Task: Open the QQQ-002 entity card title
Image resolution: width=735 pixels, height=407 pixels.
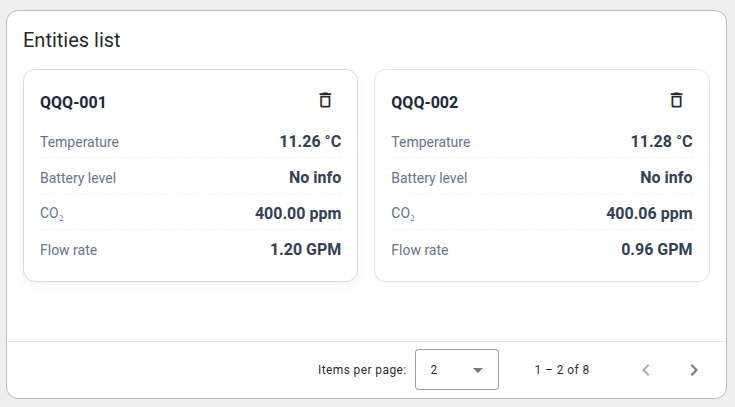Action: (x=424, y=102)
